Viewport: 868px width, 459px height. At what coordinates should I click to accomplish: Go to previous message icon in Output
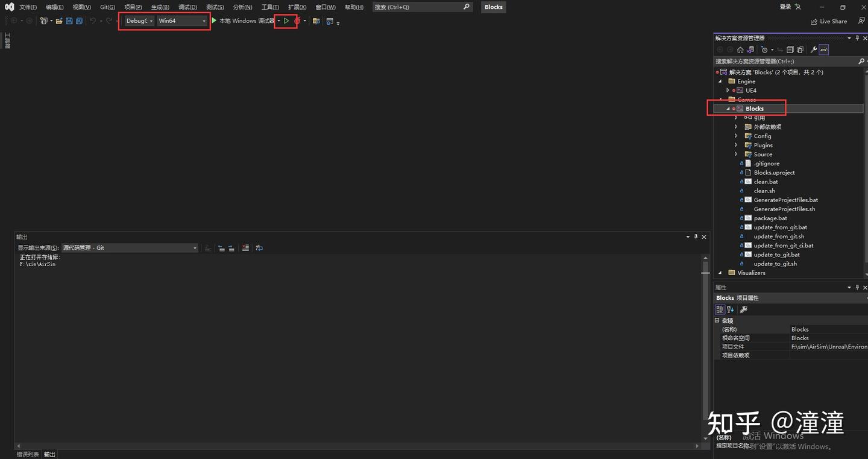(221, 248)
